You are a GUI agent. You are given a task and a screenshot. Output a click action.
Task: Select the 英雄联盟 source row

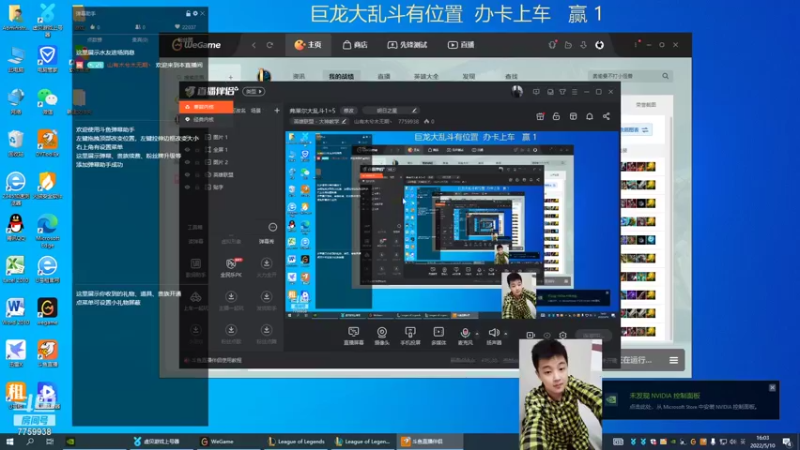(232, 174)
